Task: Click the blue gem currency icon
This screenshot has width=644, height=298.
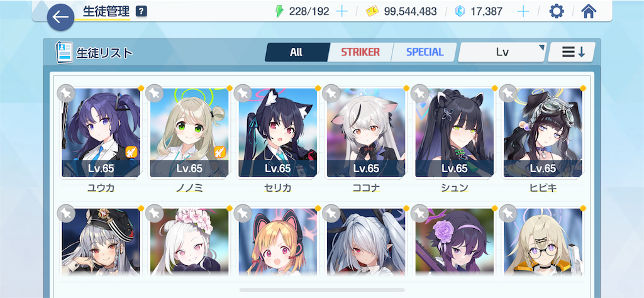Action: [x=460, y=11]
